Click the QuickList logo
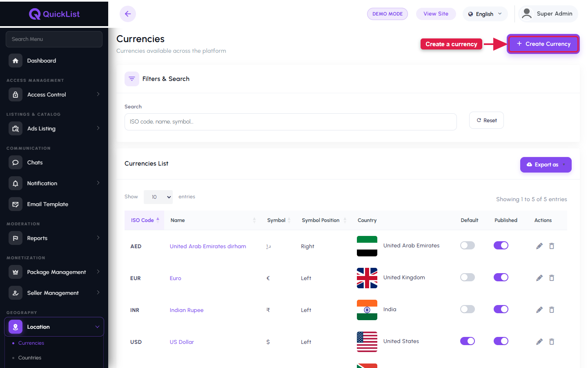 tap(54, 14)
